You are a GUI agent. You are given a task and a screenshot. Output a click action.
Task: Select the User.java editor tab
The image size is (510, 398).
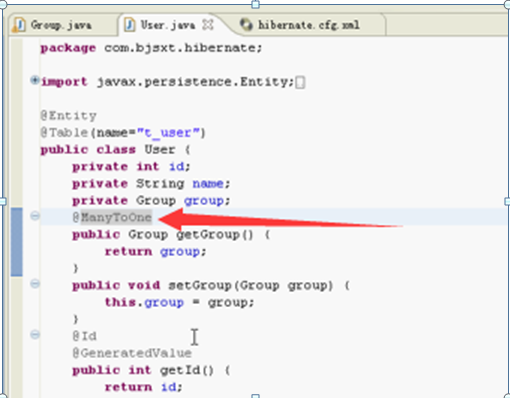click(x=168, y=25)
